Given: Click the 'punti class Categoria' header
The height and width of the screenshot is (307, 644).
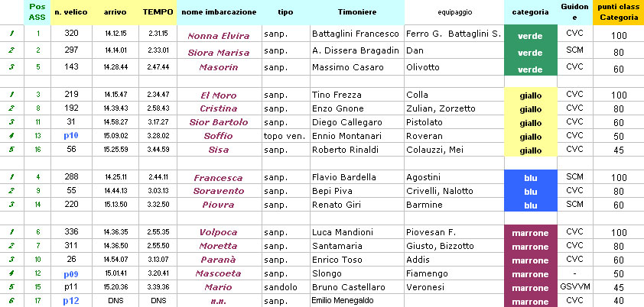Looking at the screenshot, I should coord(618,12).
